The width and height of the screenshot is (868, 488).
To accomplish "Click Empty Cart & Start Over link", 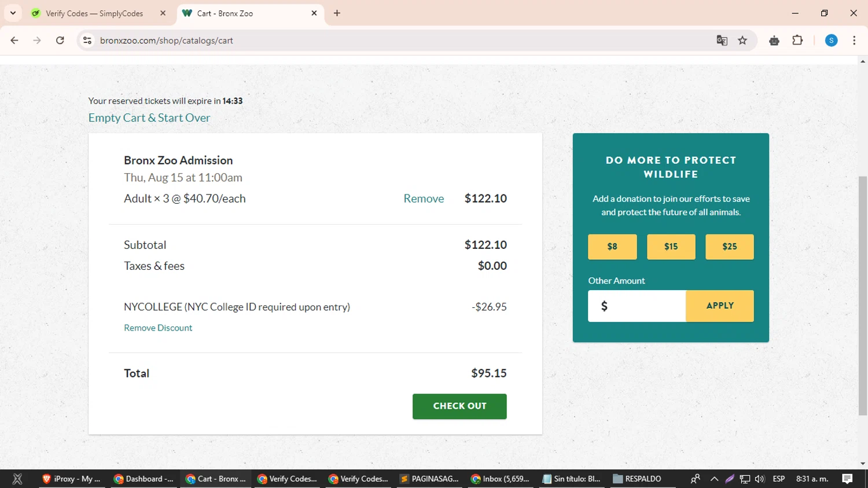I will coord(149,118).
